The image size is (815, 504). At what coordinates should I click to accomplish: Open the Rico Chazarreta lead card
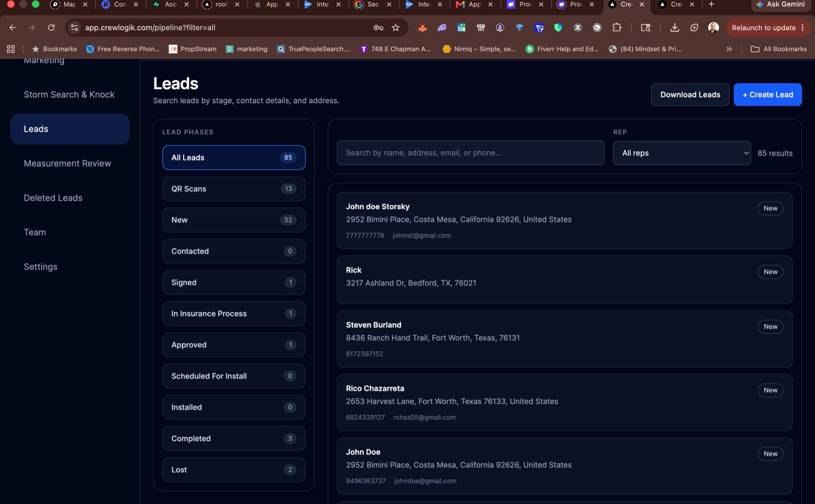coord(565,402)
